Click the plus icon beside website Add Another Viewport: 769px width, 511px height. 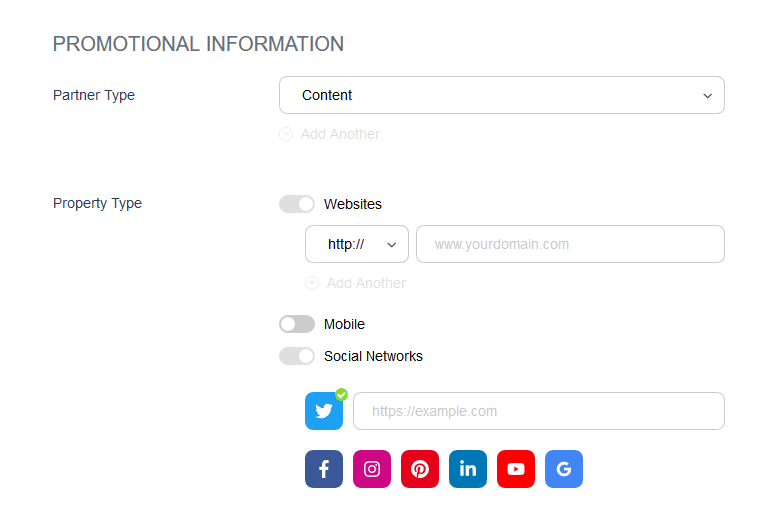312,283
